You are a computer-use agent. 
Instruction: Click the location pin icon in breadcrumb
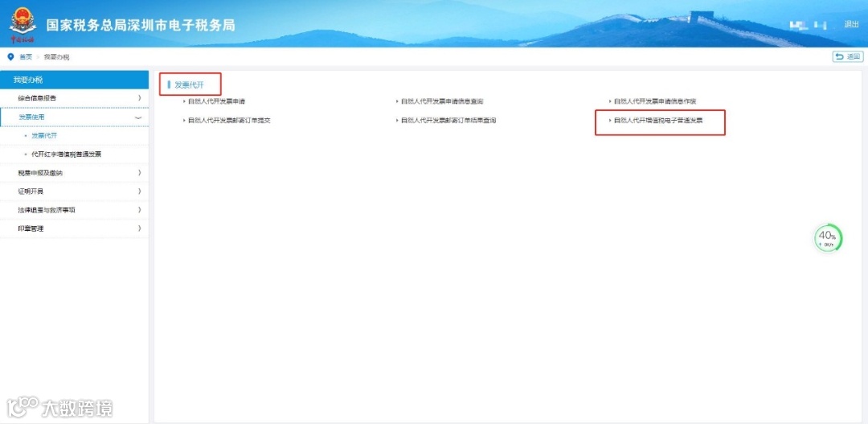pyautogui.click(x=10, y=57)
